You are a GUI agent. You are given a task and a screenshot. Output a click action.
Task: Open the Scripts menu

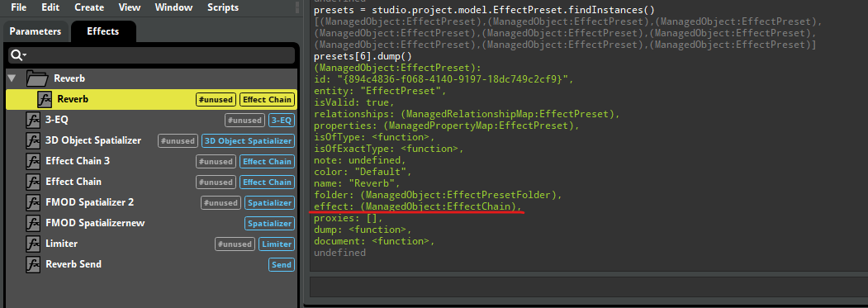click(223, 7)
